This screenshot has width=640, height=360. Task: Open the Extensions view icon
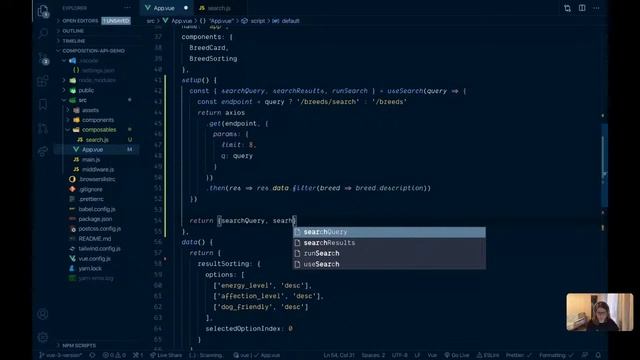(43, 81)
